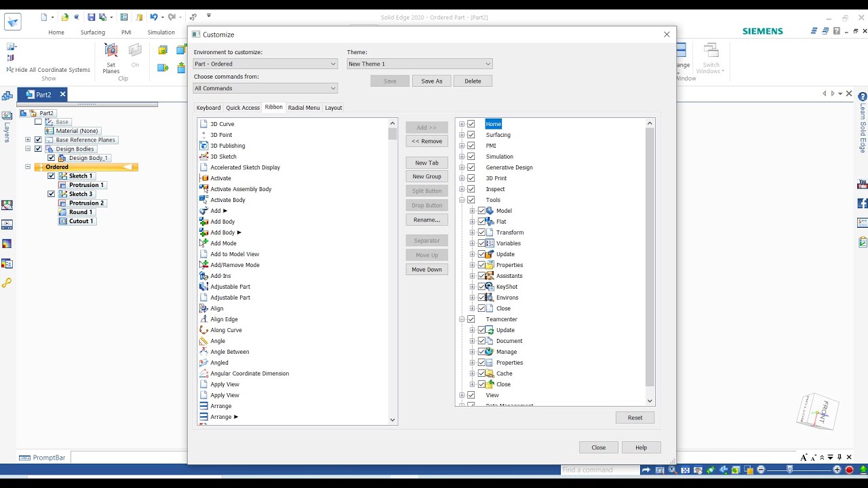Choose the Along Curve command icon
The height and width of the screenshot is (488, 868).
(203, 330)
